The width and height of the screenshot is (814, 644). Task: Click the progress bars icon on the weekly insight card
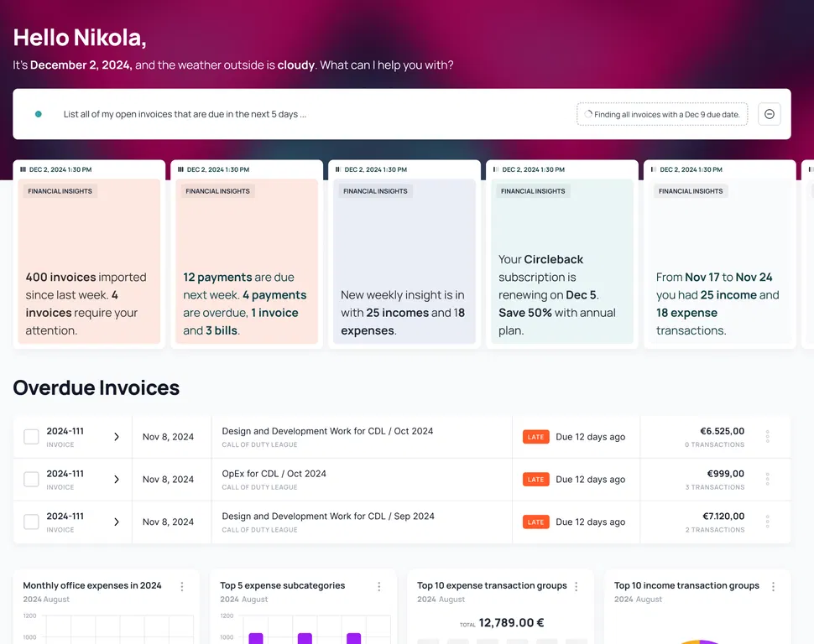[338, 169]
